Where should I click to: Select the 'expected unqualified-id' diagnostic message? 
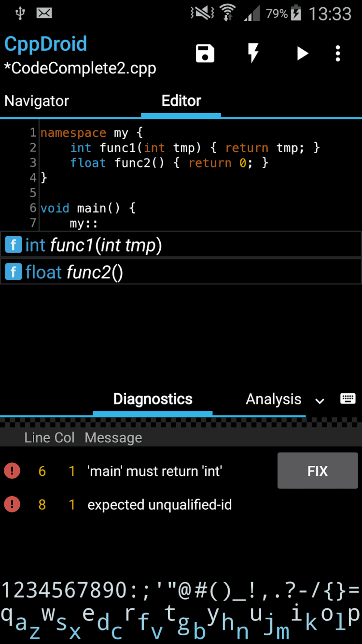click(159, 505)
